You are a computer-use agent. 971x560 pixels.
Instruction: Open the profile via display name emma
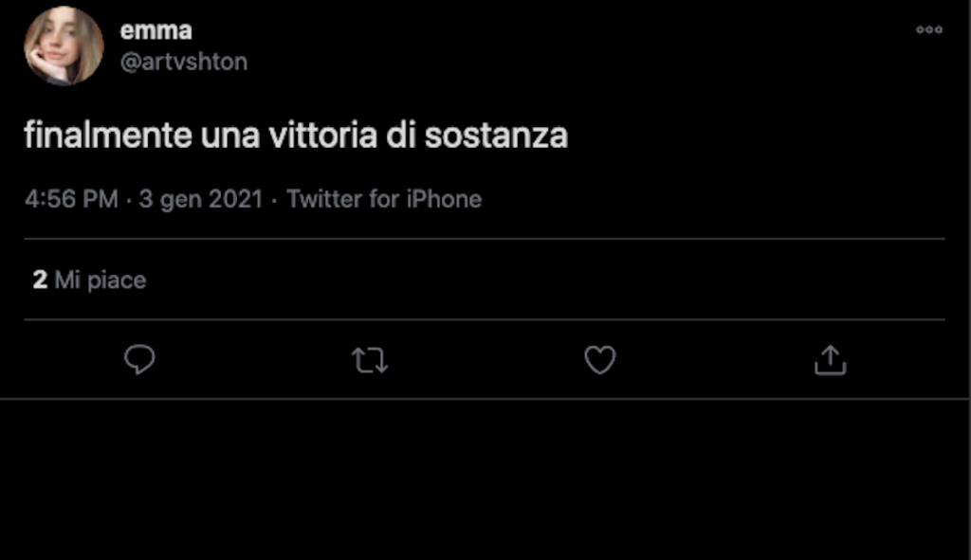(156, 30)
